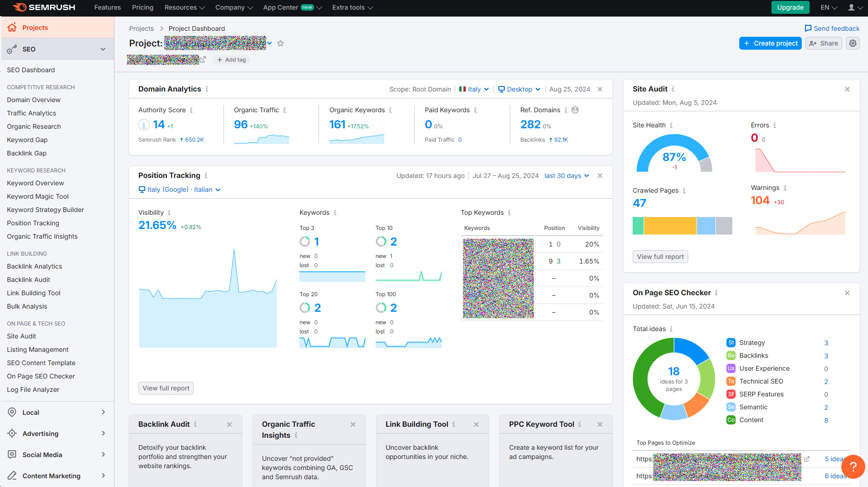Open external link icon beside first optimize page
Image resolution: width=868 pixels, height=487 pixels.
(806, 459)
